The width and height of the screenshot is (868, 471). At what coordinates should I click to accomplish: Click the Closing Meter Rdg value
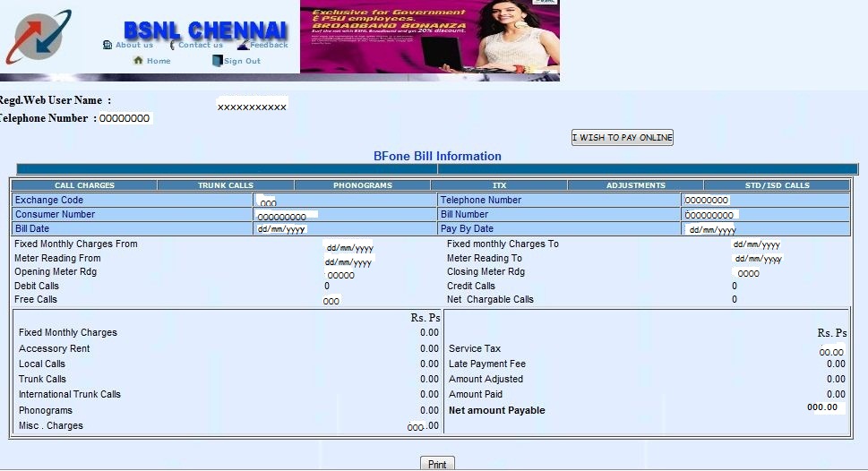click(x=749, y=273)
